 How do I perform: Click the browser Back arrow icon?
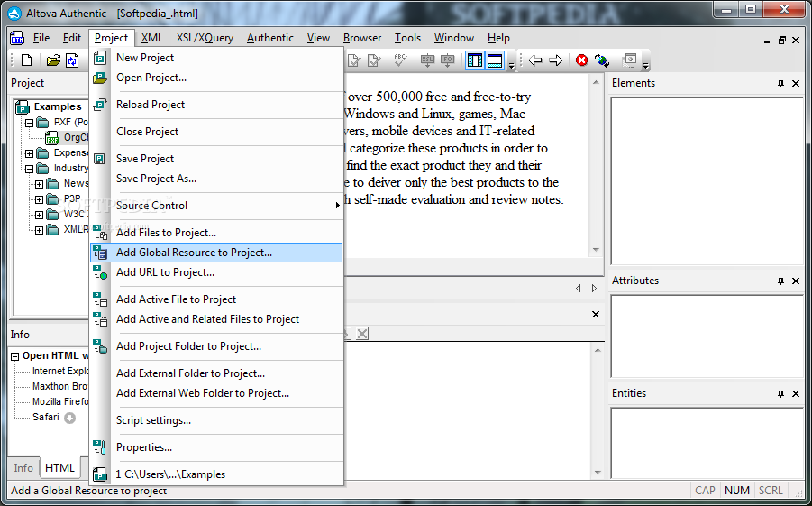535,60
